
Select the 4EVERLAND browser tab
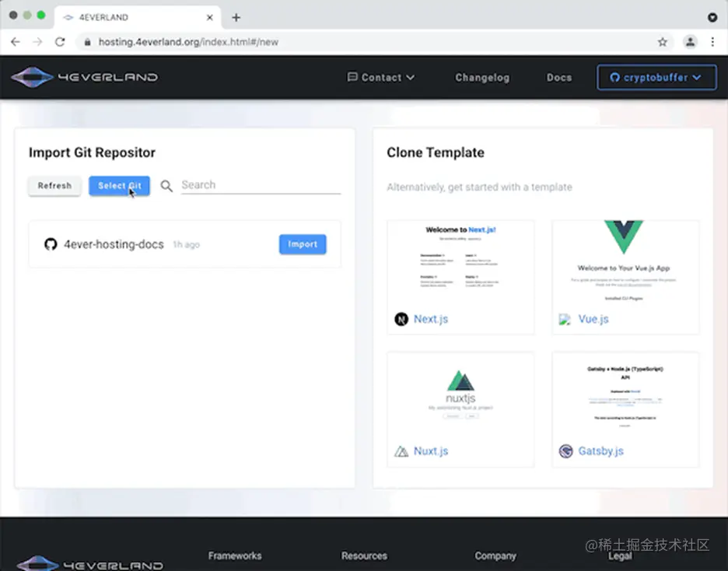click(x=138, y=18)
